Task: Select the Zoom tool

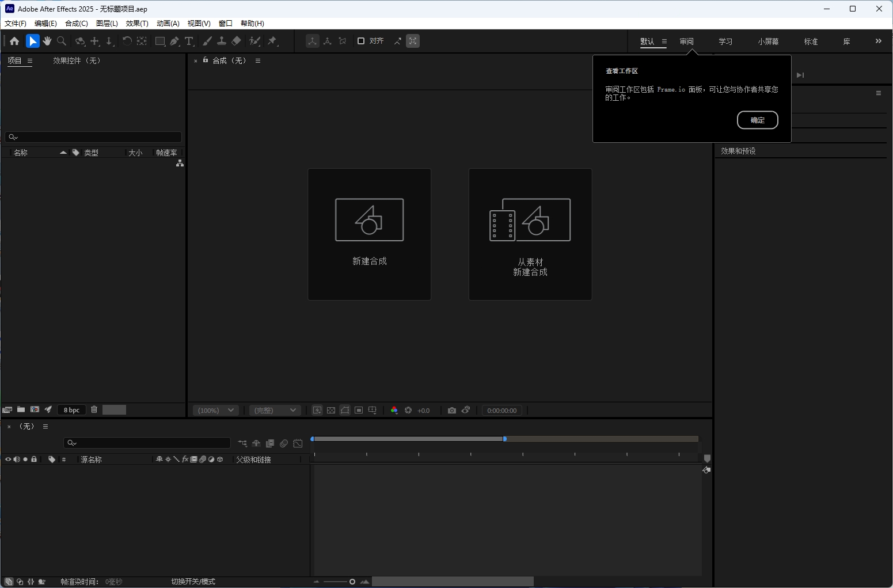Action: pos(61,41)
